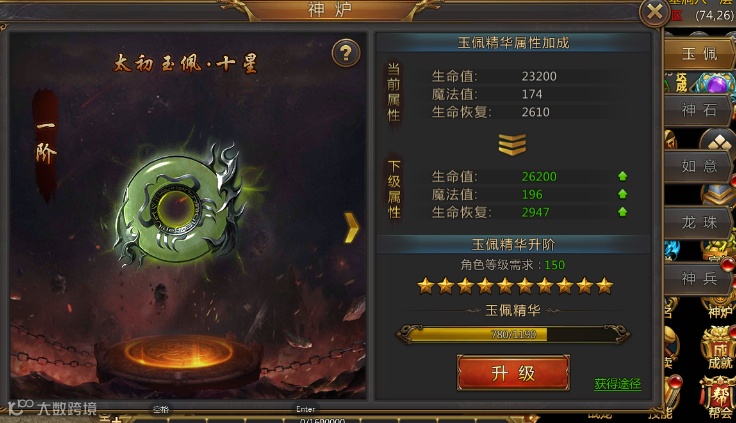Screen dimensions: 736x423
Task: Switch to the 神石 tab
Action: [x=698, y=110]
